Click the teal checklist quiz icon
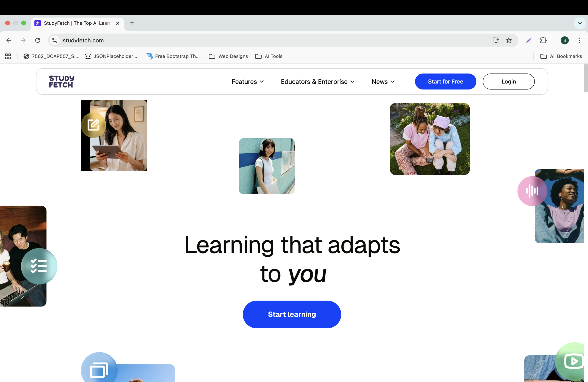This screenshot has width=588, height=382. 39,266
